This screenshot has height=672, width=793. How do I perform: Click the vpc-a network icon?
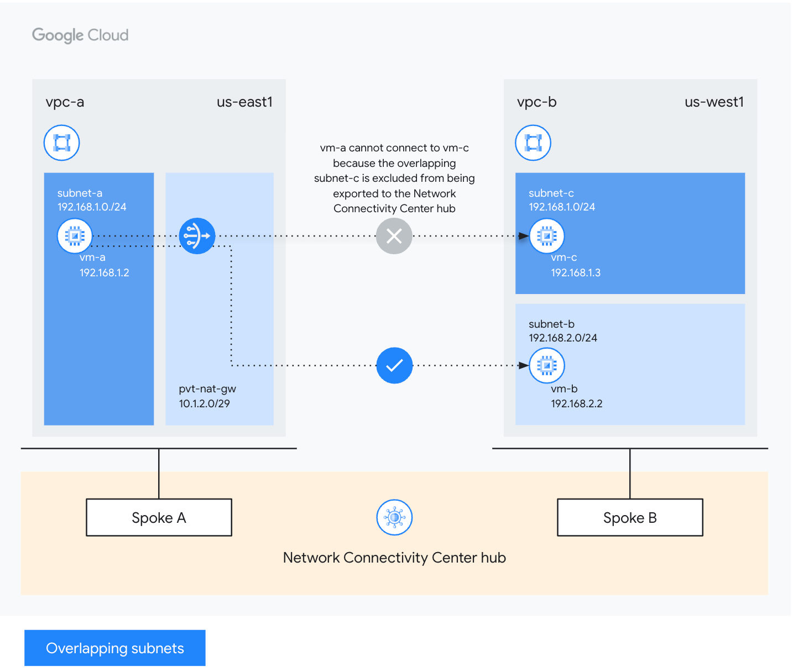(x=61, y=143)
